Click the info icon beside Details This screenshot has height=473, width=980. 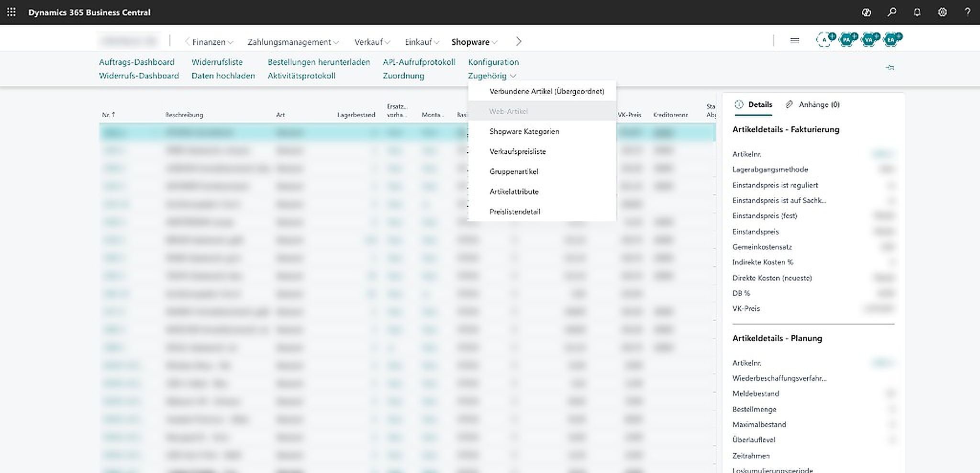coord(739,104)
